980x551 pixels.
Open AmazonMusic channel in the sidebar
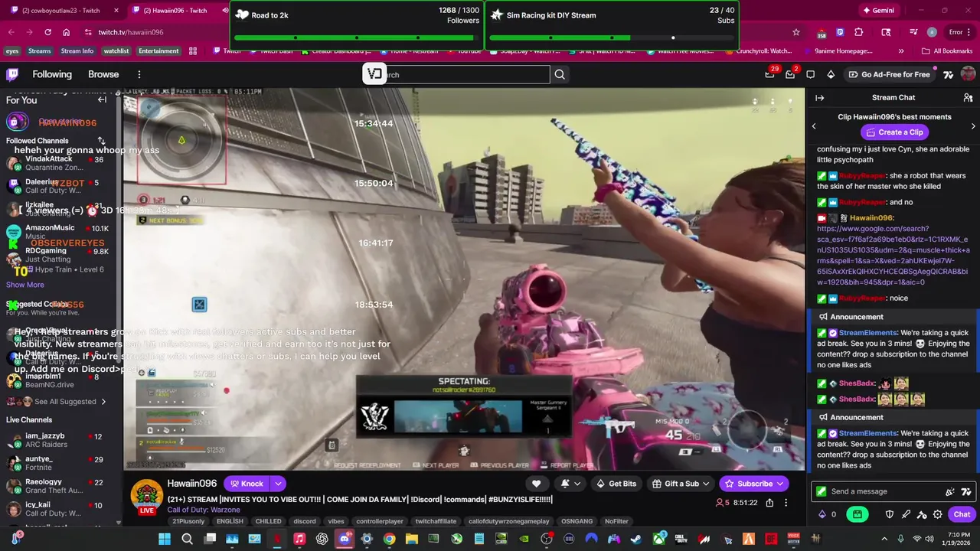coord(57,232)
